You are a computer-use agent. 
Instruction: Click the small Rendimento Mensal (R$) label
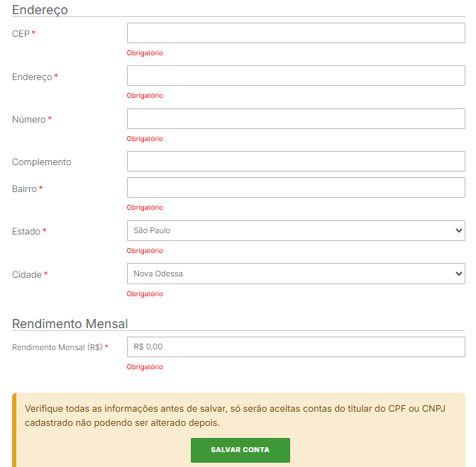57,348
